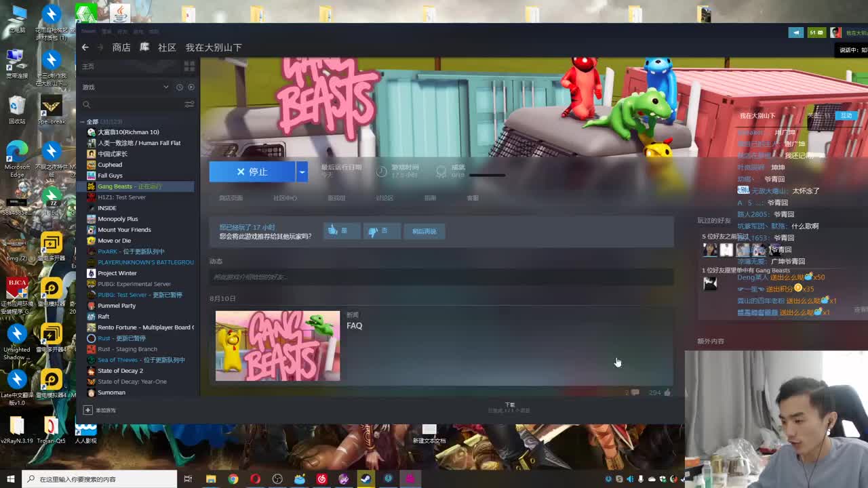Toggle the ready-to-play filter icon
Screen dimensions: 868x488
pyautogui.click(x=191, y=87)
